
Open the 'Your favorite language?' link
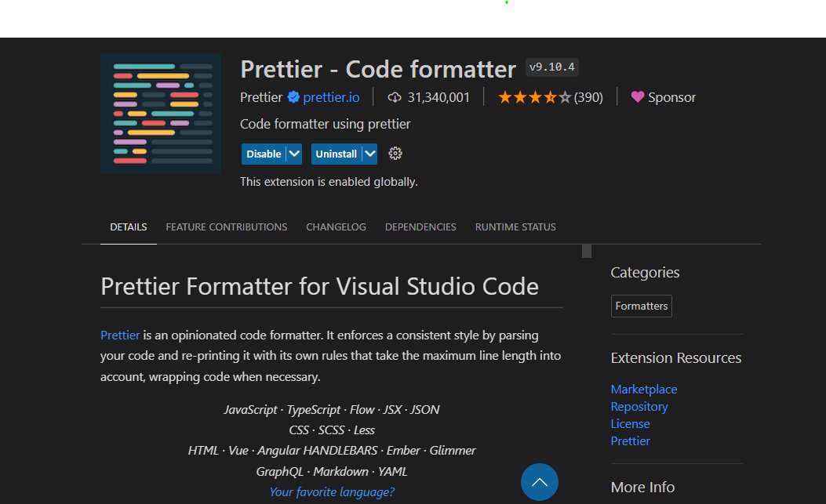tap(332, 492)
